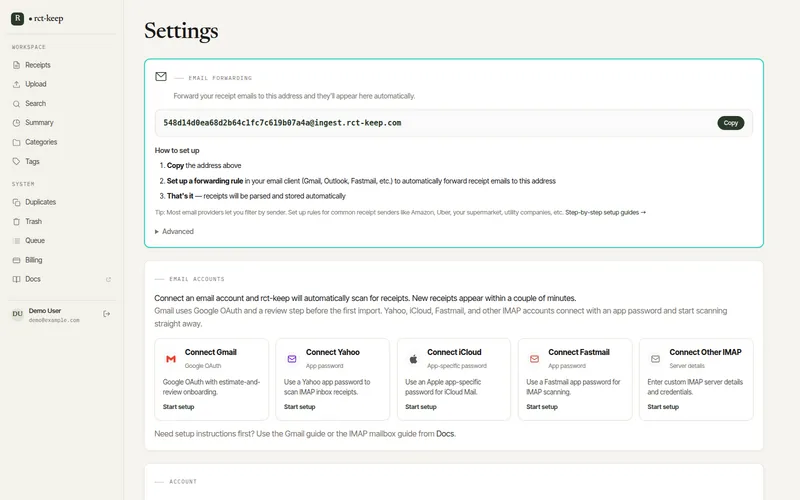The width and height of the screenshot is (800, 500).
Task: Click the Duplicates copy icon
Action: coord(16,202)
